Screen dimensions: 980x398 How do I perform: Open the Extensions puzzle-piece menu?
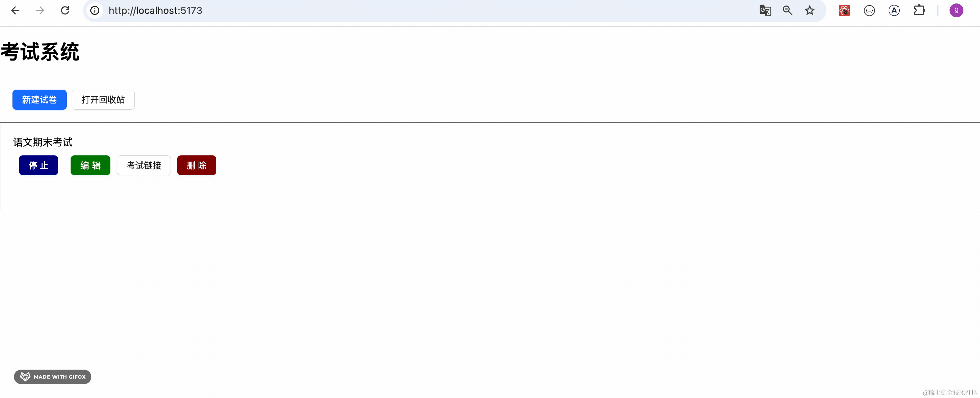click(x=919, y=11)
